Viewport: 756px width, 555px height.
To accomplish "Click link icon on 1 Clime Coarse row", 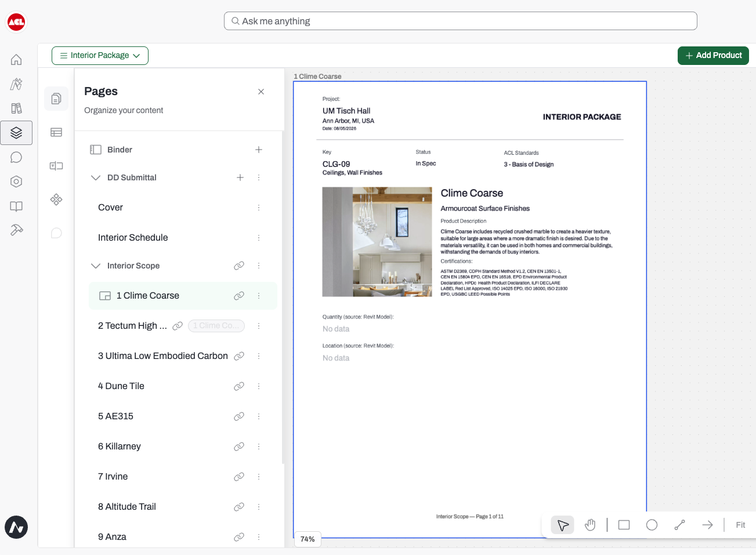I will pos(239,296).
